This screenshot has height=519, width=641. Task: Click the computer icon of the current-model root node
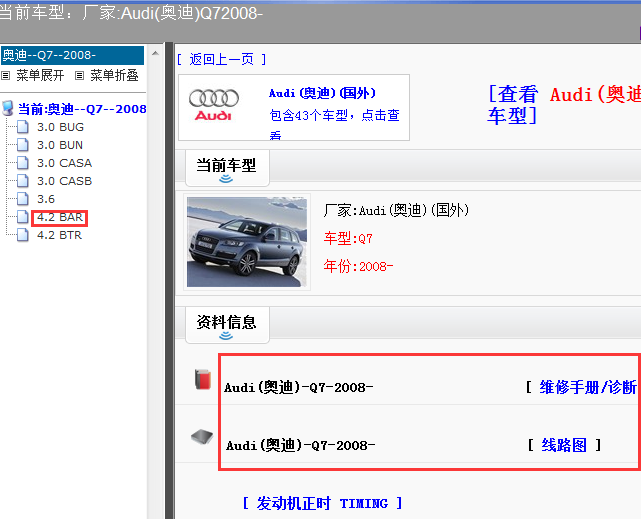pos(8,108)
